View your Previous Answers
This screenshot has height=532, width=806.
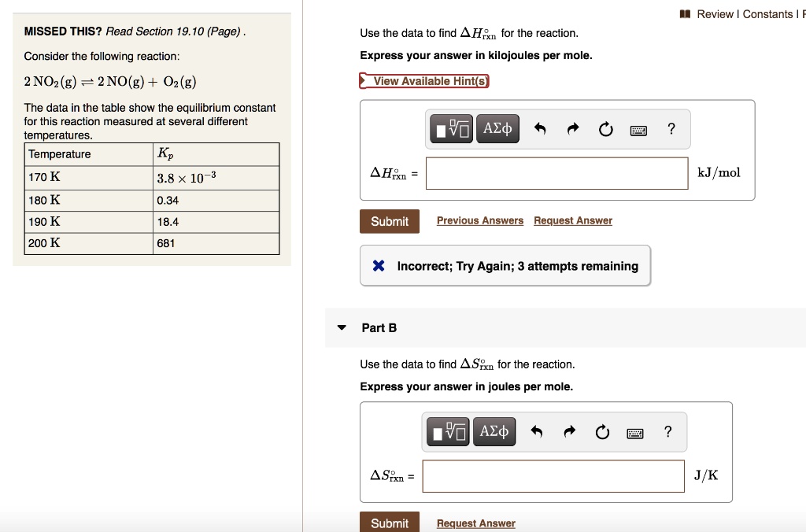[479, 220]
